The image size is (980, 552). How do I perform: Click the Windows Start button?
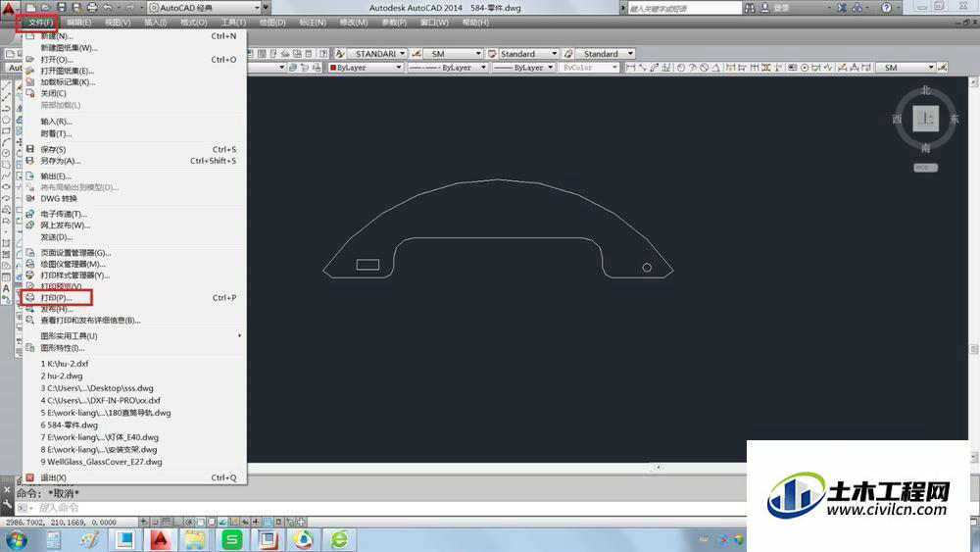pos(17,539)
